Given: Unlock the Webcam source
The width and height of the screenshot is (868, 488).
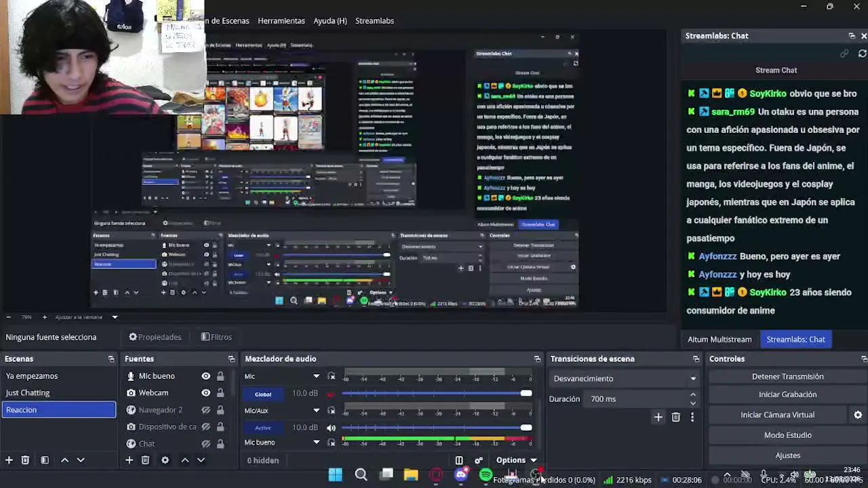Looking at the screenshot, I should (220, 393).
